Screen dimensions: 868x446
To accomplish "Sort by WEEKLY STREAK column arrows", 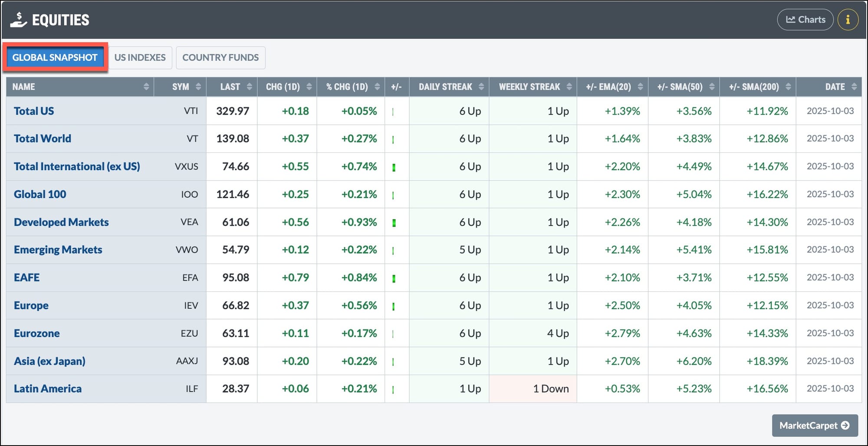I will point(569,87).
